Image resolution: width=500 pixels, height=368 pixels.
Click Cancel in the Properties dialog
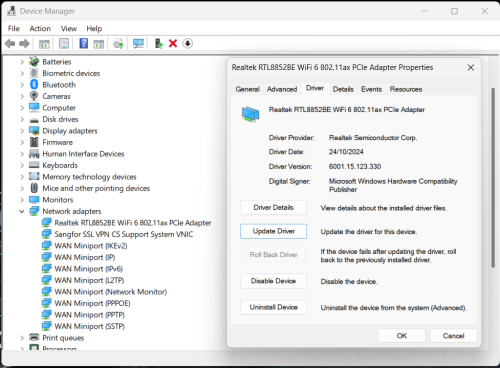pos(454,336)
